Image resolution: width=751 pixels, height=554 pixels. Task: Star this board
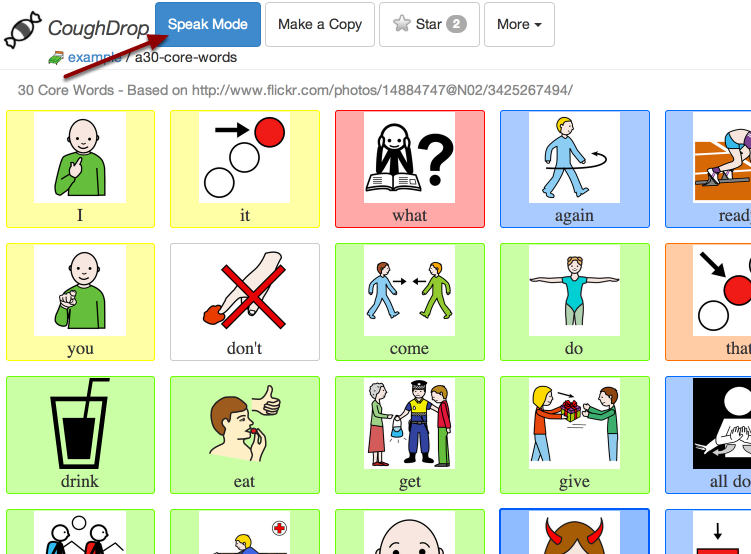pyautogui.click(x=429, y=24)
